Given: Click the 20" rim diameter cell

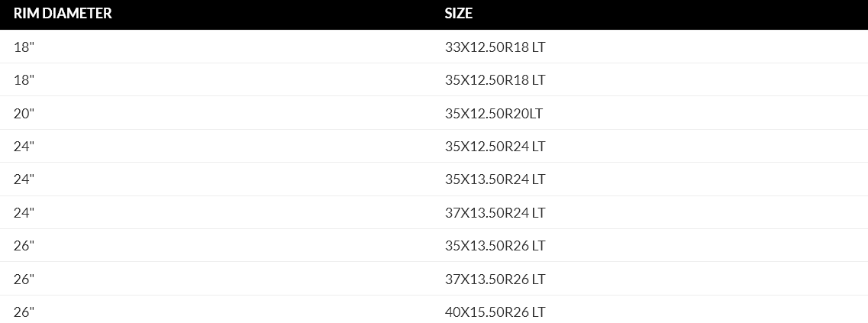Looking at the screenshot, I should pyautogui.click(x=24, y=113).
